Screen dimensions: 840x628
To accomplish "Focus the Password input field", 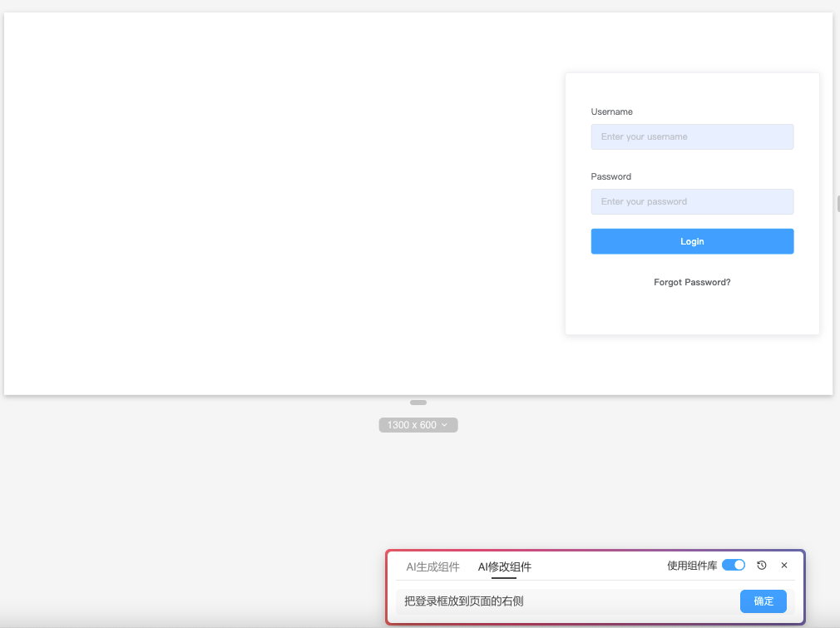I will pos(692,202).
